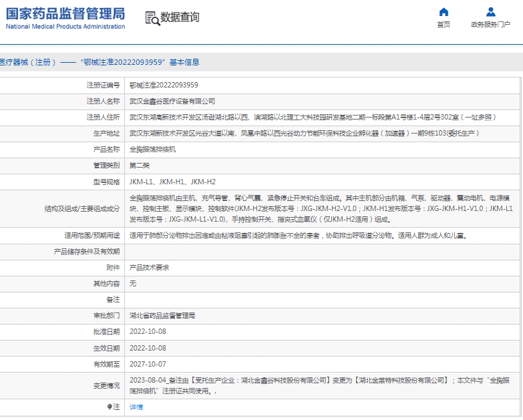523x420 pixels.
Task: Click the 注册人住所 label
Action: pyautogui.click(x=103, y=118)
